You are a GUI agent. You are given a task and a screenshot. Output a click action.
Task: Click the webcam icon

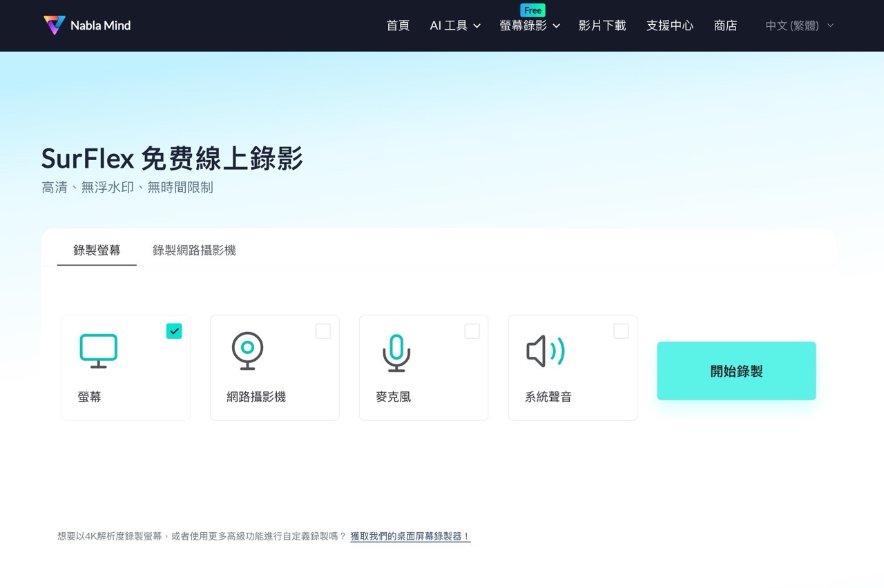247,351
